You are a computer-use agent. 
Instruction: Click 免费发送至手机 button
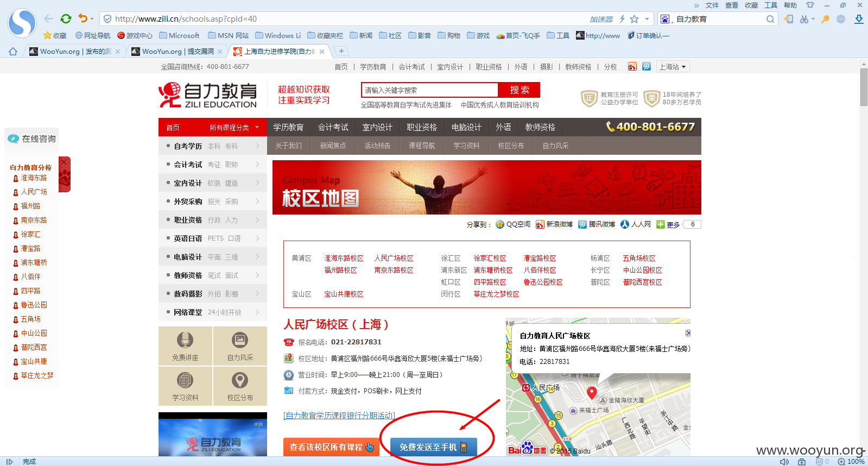[433, 447]
